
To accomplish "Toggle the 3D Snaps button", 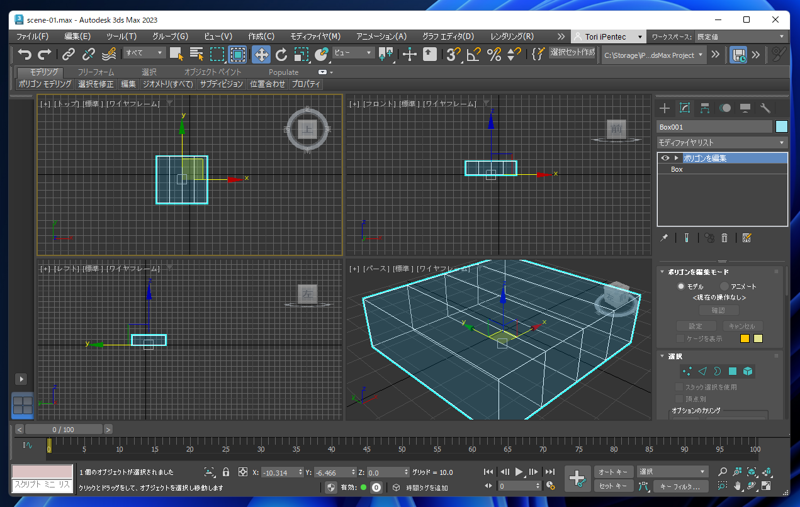I will (452, 54).
